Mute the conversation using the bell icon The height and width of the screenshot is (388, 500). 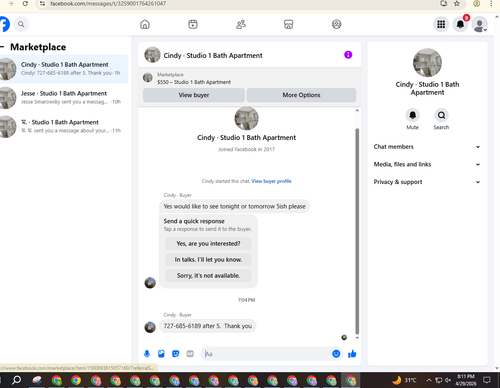(x=412, y=115)
